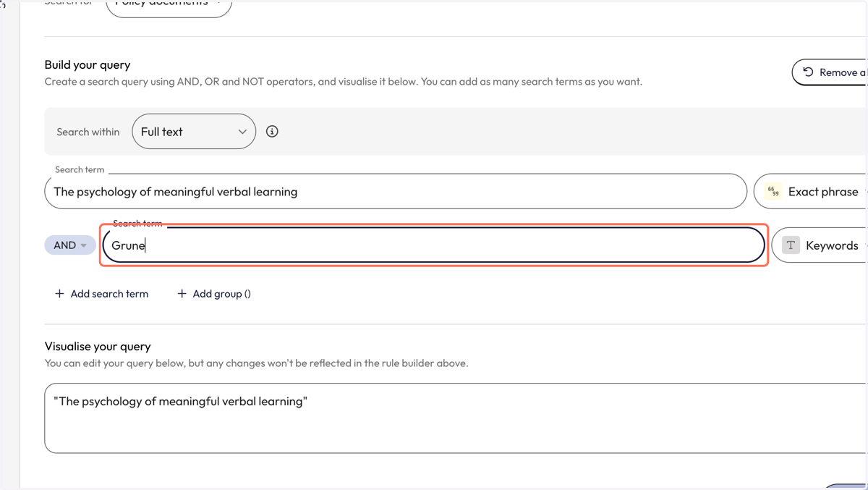Open the Exact phrase match type selector
868x490 pixels.
(x=810, y=192)
